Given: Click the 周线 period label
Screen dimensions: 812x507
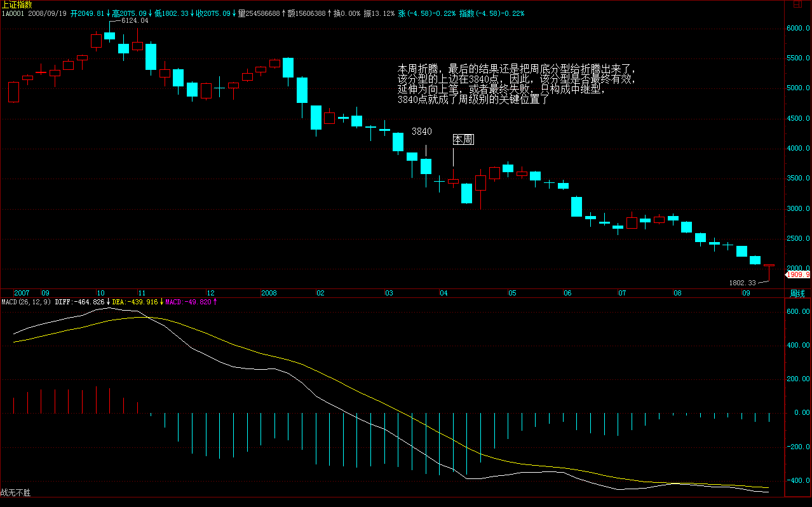Looking at the screenshot, I should 797,294.
